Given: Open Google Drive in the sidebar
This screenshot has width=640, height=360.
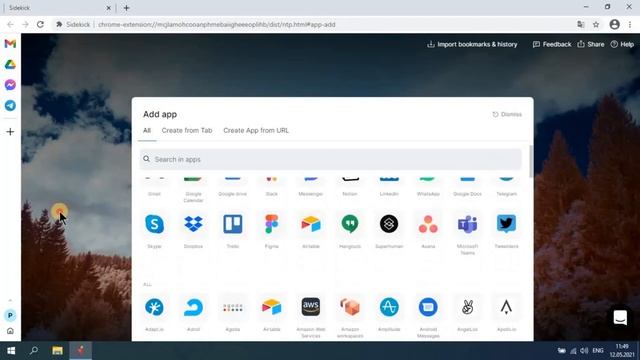Looking at the screenshot, I should click(10, 64).
